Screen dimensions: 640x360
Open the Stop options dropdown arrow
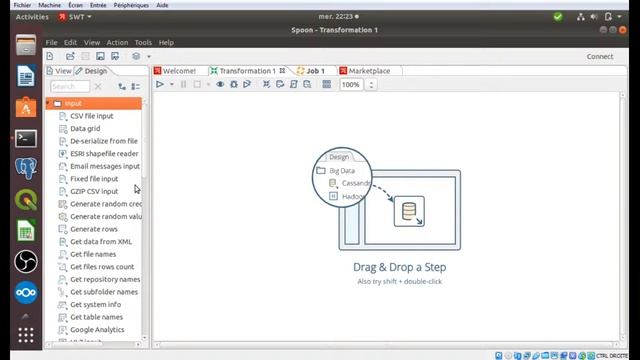[208, 84]
